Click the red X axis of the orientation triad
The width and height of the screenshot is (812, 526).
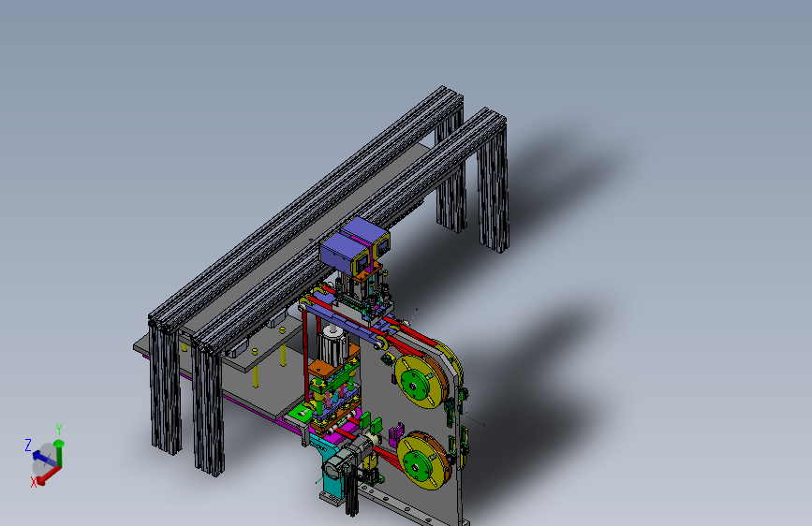coord(49,476)
